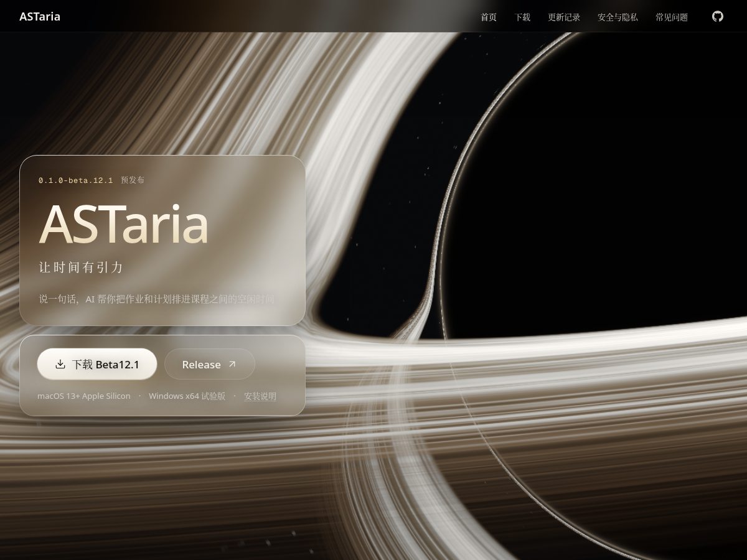The width and height of the screenshot is (747, 560).
Task: Click the version text 0.1.0-beta.12.1
Action: pyautogui.click(x=76, y=180)
